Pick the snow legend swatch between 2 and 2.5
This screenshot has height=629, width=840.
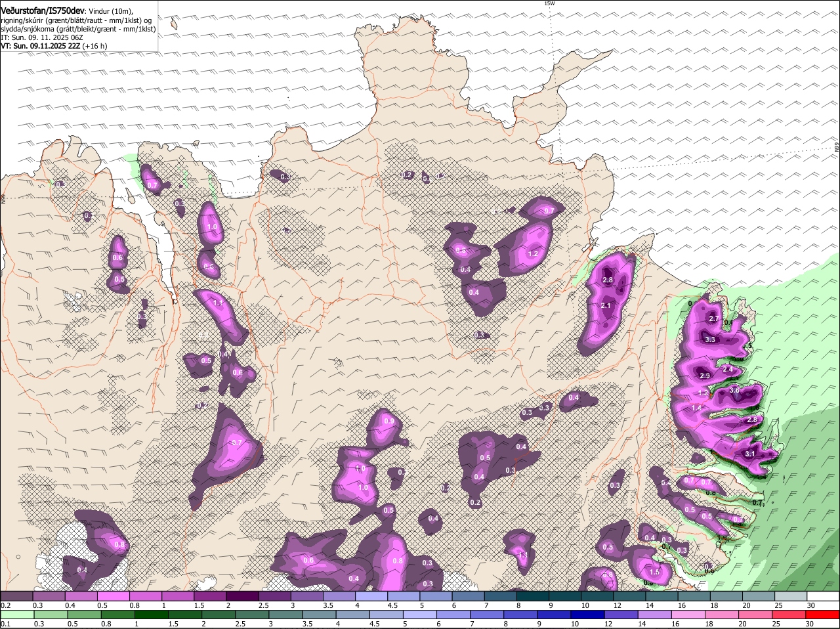[x=242, y=596]
